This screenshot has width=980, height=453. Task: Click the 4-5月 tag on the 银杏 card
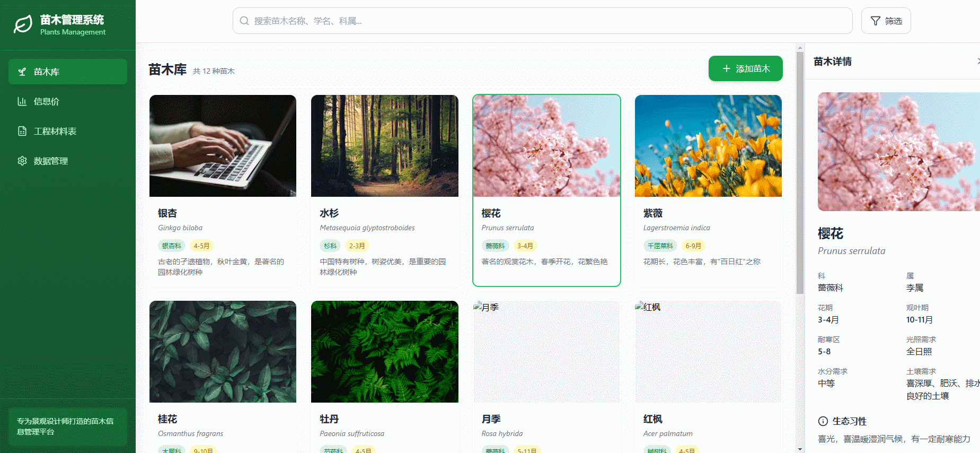click(x=201, y=246)
